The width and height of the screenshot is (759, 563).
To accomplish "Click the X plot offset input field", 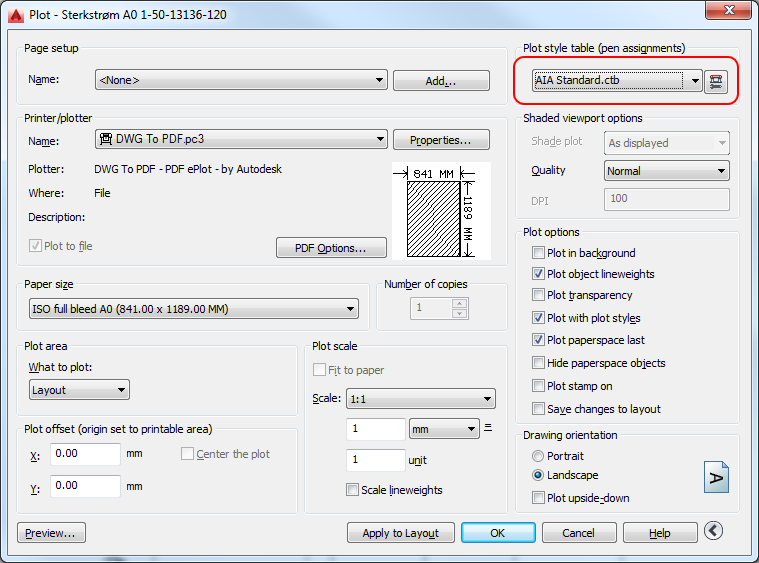I will 85,454.
